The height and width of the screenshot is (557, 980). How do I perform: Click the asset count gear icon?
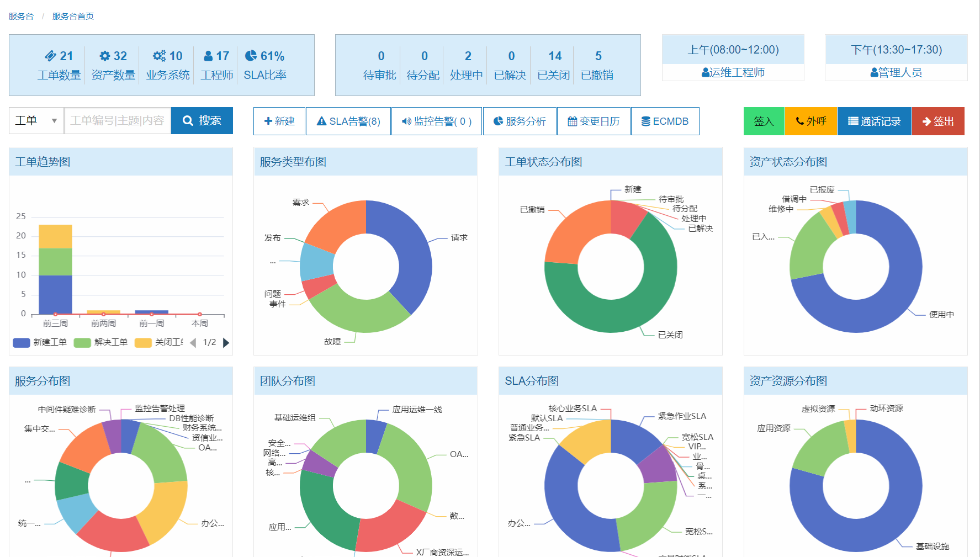coord(104,56)
